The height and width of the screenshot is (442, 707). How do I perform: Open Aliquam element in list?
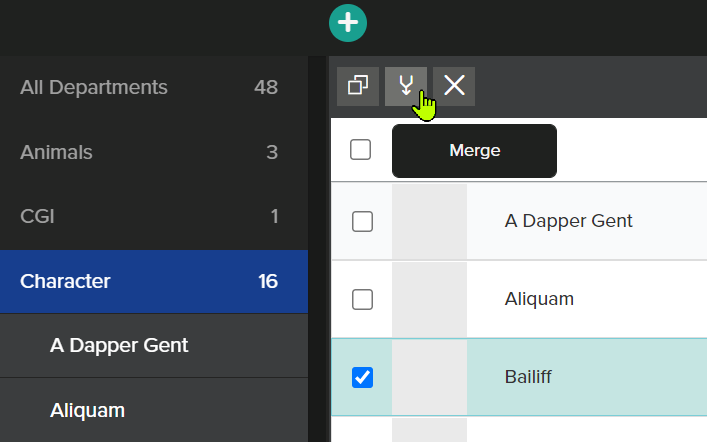point(539,299)
